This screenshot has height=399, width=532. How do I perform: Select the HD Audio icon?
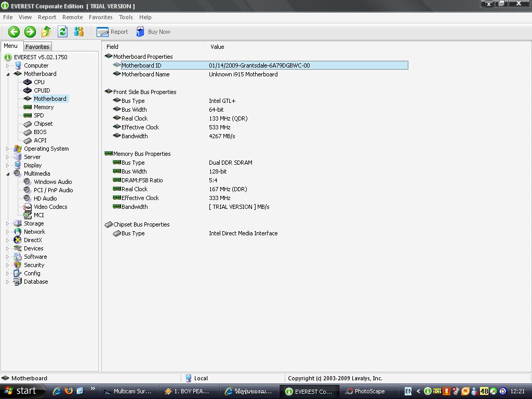coord(28,198)
